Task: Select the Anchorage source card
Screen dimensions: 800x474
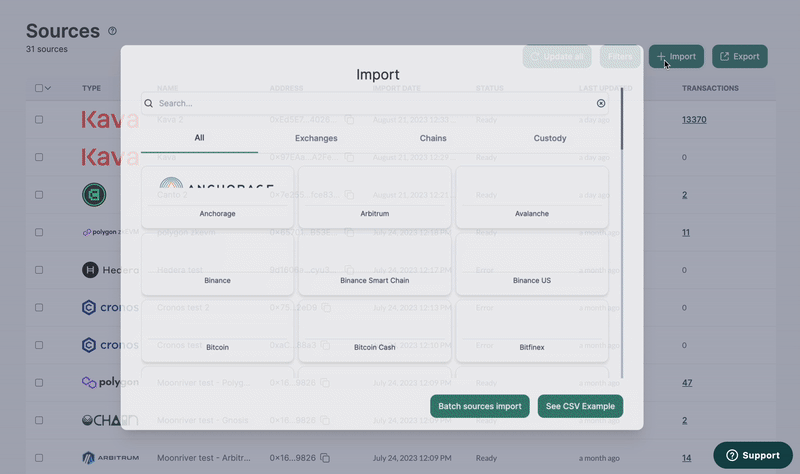Action: click(217, 197)
